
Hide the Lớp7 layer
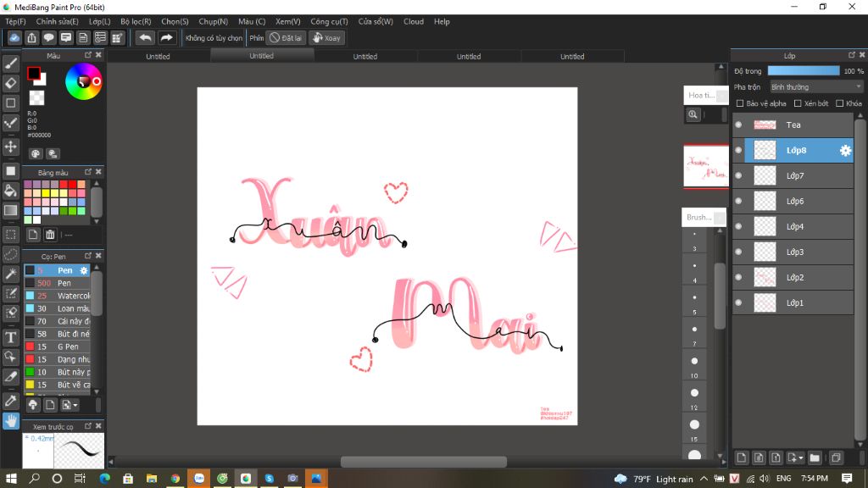click(738, 176)
